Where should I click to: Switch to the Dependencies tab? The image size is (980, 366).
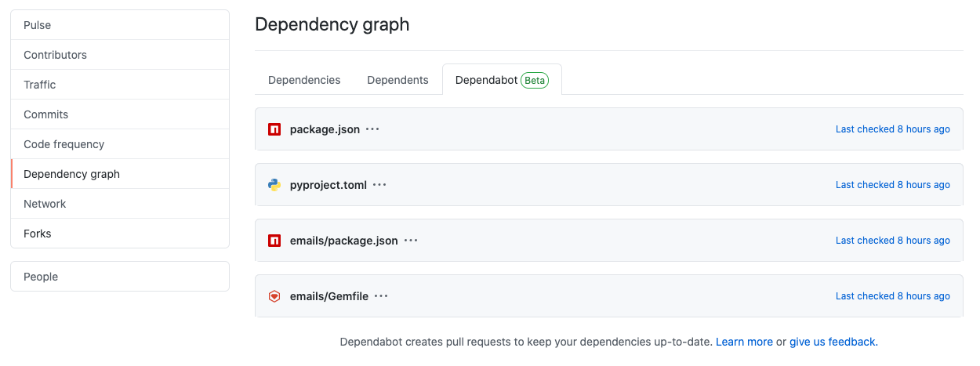pos(304,80)
